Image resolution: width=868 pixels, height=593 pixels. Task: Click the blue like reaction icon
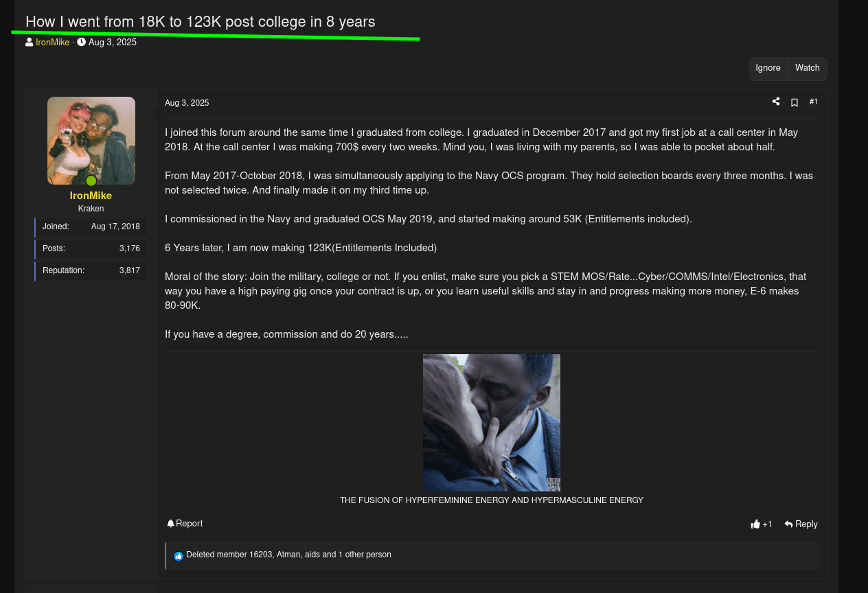pos(179,556)
